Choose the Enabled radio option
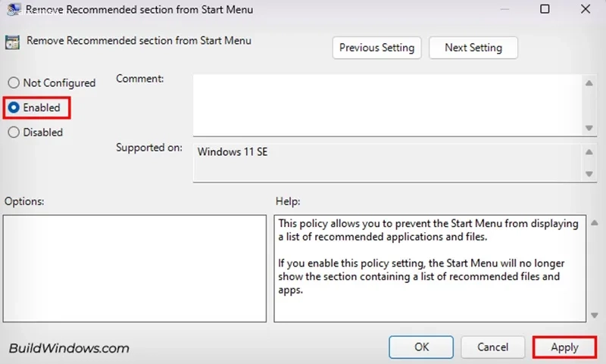The image size is (606, 364). click(x=14, y=107)
